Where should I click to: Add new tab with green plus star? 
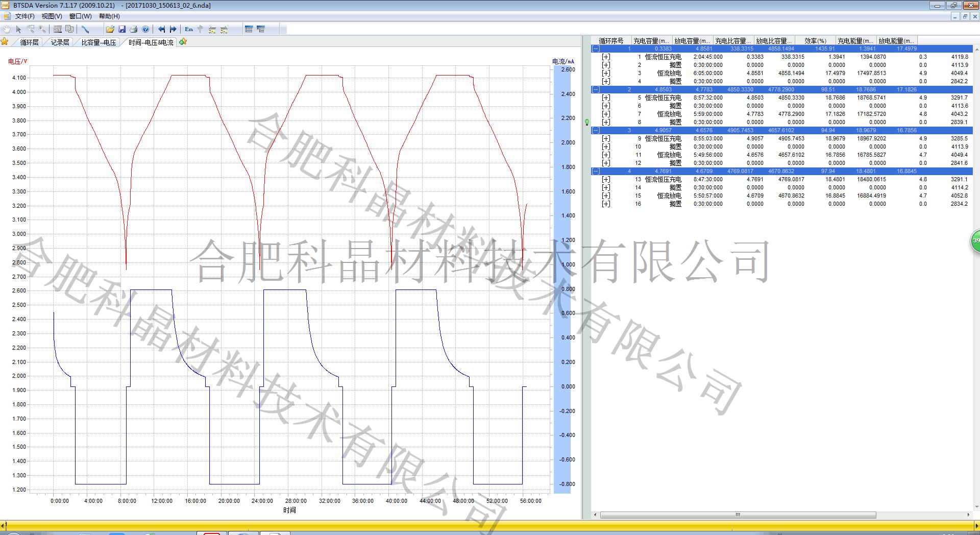point(183,42)
